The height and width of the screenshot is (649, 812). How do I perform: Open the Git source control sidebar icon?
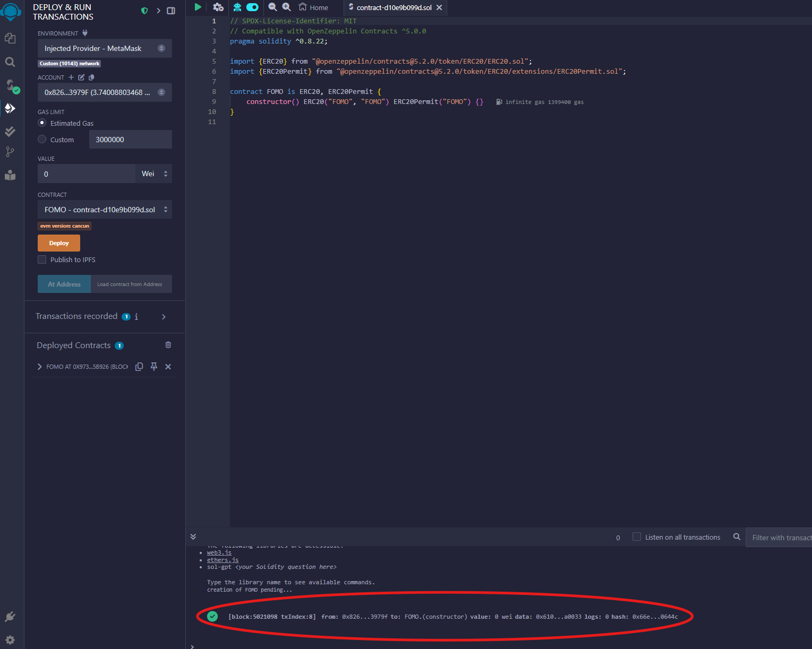tap(10, 152)
